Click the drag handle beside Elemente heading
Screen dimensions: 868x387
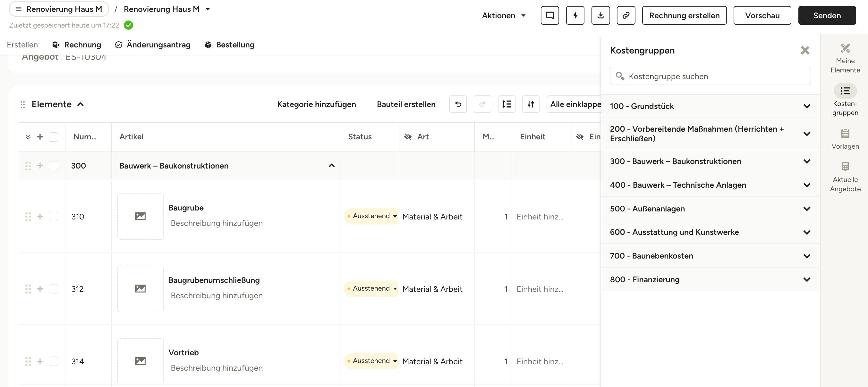point(22,105)
